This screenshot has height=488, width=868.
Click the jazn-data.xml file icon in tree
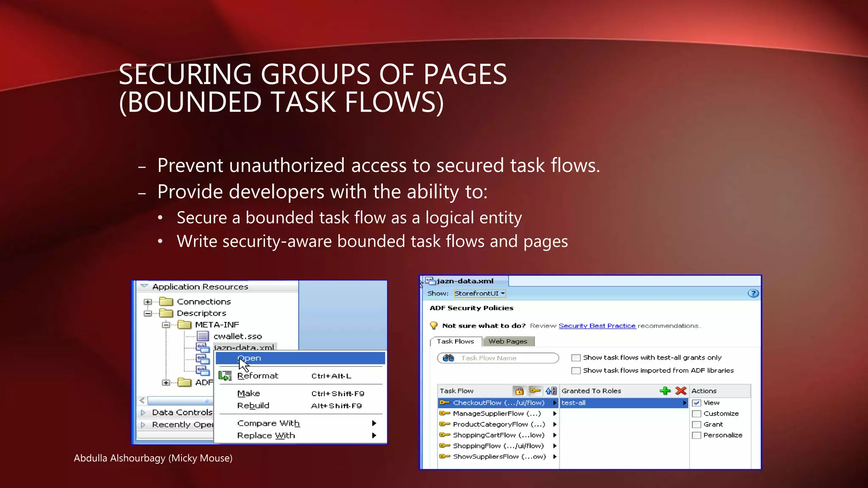[x=203, y=347]
